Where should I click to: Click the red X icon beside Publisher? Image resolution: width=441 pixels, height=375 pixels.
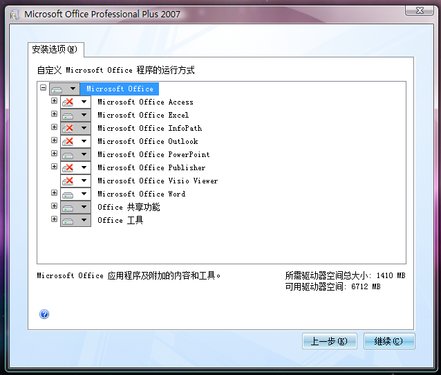tap(68, 168)
